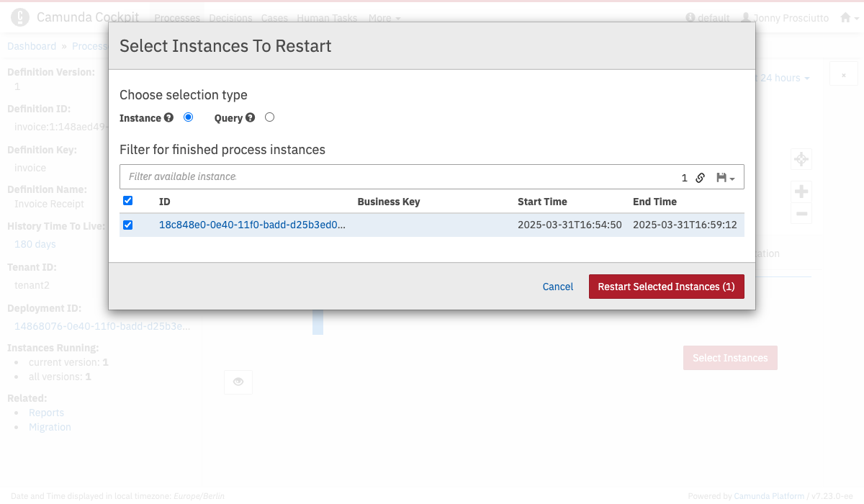
Task: Click the Filter available instances field
Action: pyautogui.click(x=396, y=176)
